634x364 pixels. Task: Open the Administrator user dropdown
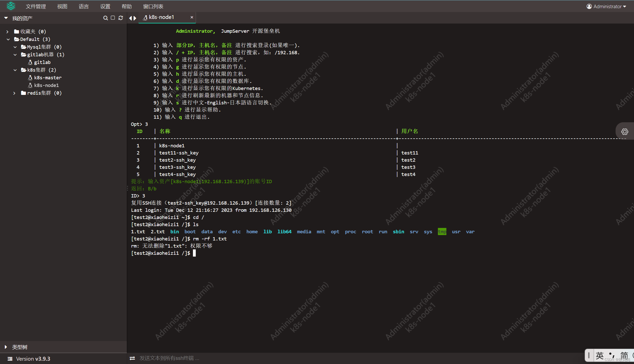coord(606,6)
